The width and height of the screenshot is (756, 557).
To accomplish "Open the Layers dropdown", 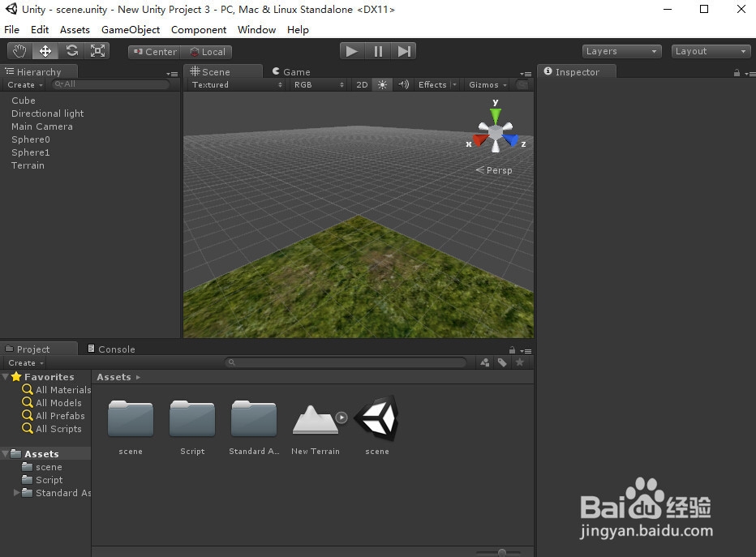I will (x=621, y=51).
